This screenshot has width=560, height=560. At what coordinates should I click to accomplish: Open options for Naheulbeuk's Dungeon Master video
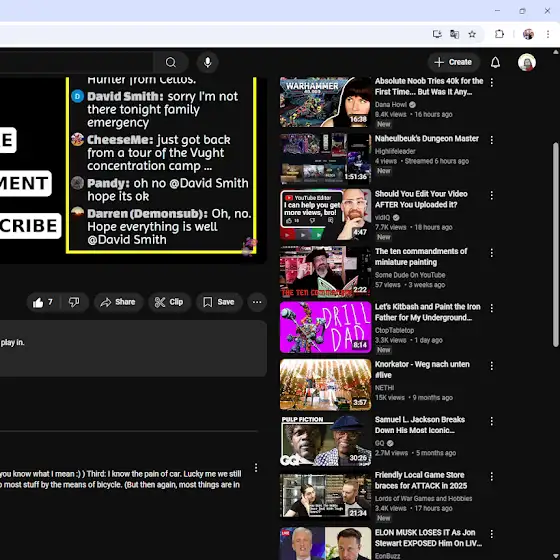(x=492, y=140)
